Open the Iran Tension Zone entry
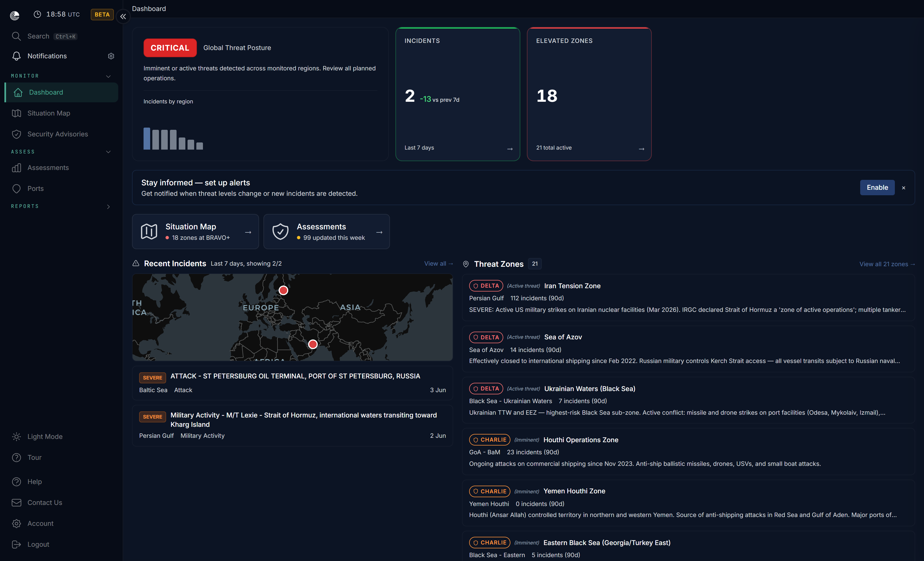This screenshot has height=561, width=924. point(688,297)
